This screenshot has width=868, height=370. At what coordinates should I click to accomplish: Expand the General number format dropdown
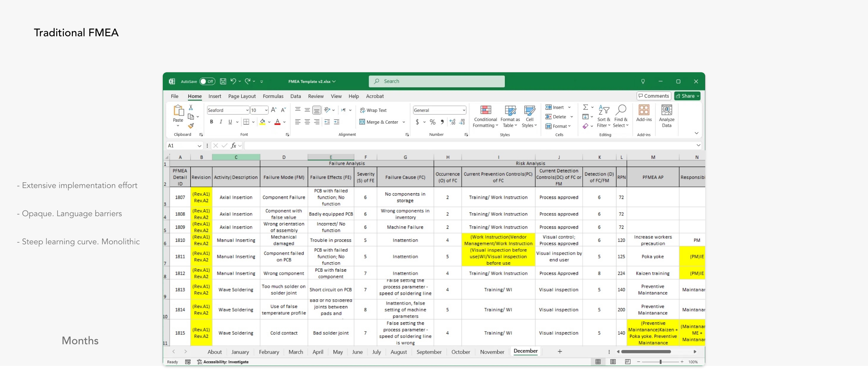point(463,110)
